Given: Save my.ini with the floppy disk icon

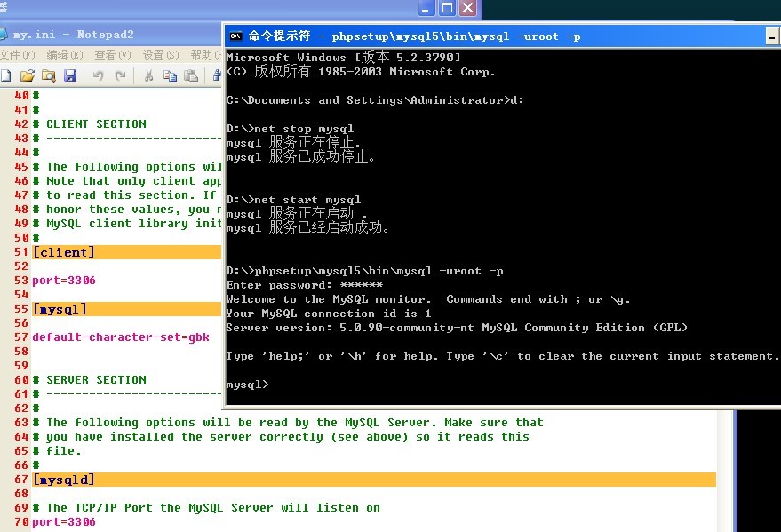Looking at the screenshot, I should (70, 75).
